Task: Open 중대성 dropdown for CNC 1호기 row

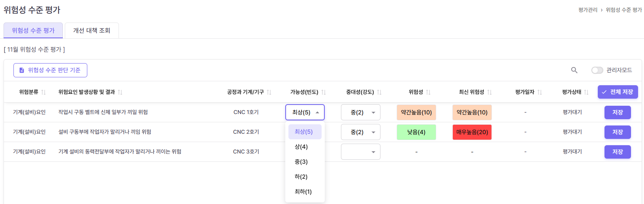Action: pyautogui.click(x=360, y=112)
